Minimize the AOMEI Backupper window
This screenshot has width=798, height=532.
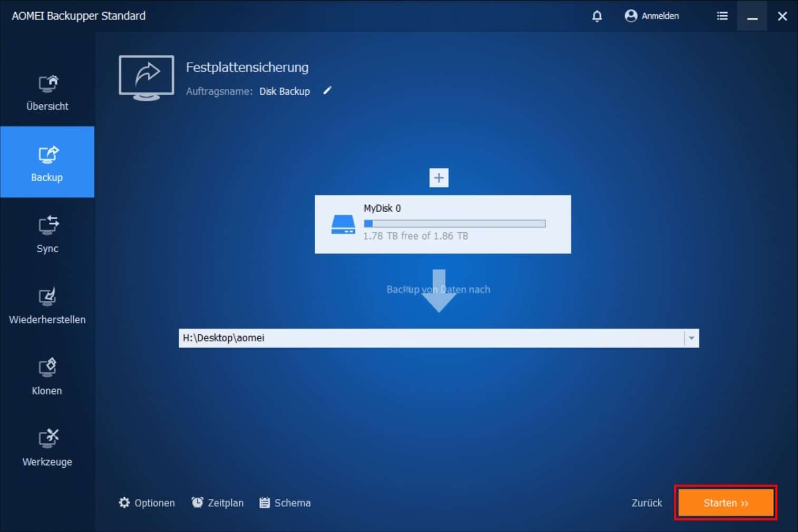point(752,16)
